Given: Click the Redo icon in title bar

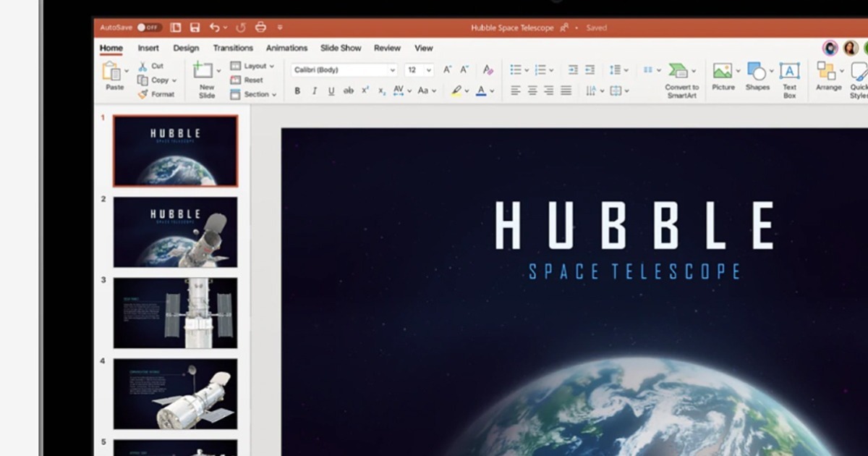Looking at the screenshot, I should [241, 28].
